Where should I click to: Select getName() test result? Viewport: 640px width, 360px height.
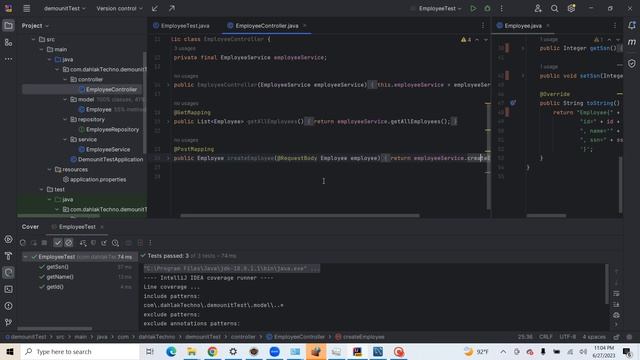(60, 277)
